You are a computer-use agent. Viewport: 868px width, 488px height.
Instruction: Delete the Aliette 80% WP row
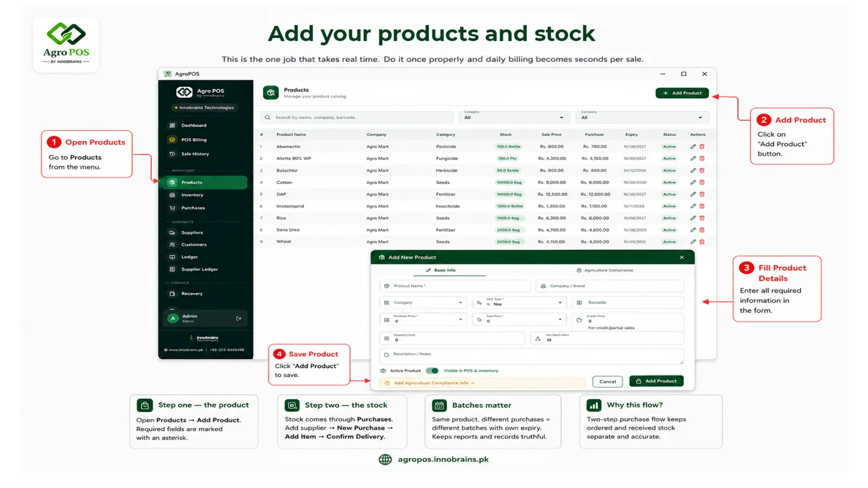pyautogui.click(x=702, y=159)
